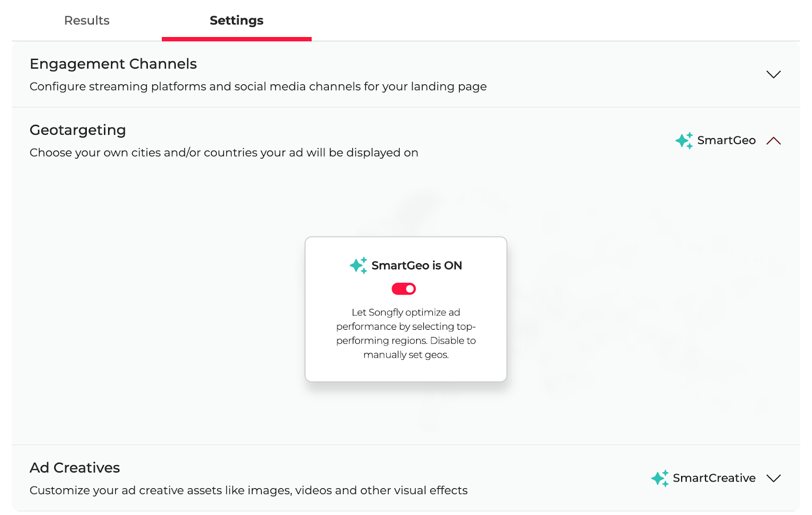
Task: Click the sparkle icon inside SmartGeo card
Action: tap(358, 265)
